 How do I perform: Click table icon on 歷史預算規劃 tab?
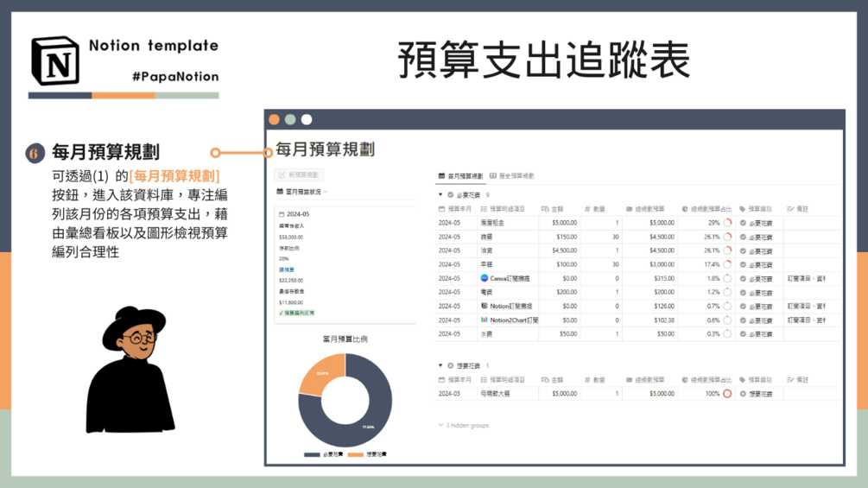click(492, 175)
